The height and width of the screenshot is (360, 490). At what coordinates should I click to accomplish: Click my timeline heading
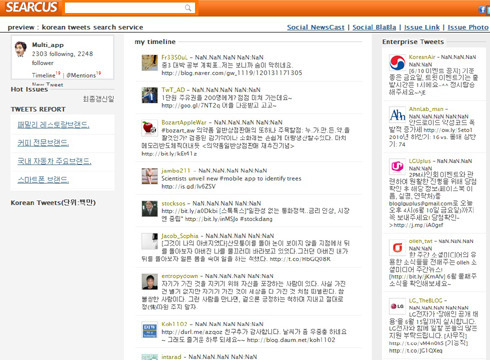point(155,42)
